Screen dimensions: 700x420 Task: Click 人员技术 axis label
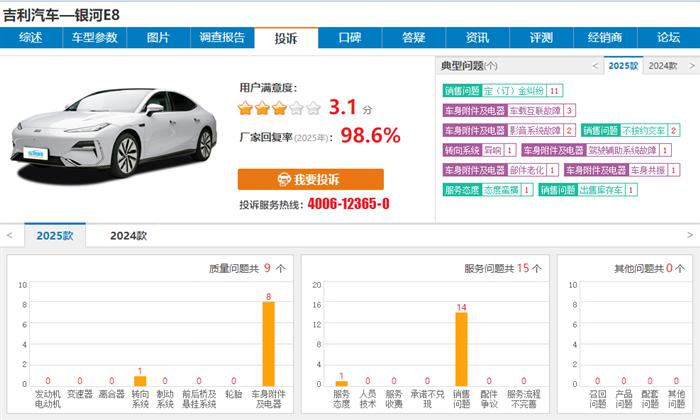[x=368, y=399]
